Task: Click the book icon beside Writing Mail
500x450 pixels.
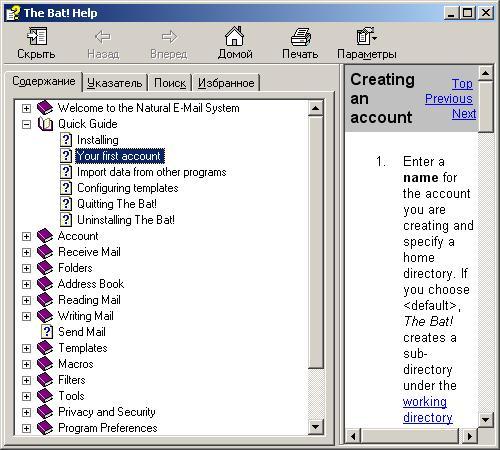Action: (45, 316)
